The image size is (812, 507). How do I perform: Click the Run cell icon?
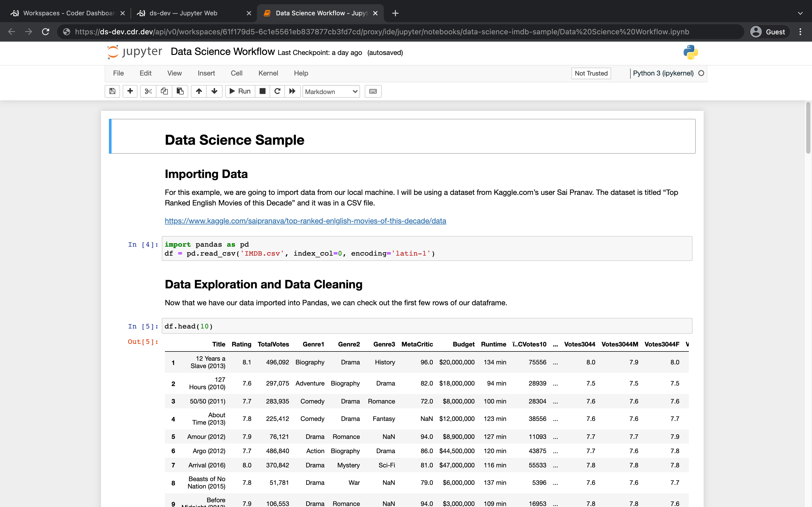(x=240, y=91)
